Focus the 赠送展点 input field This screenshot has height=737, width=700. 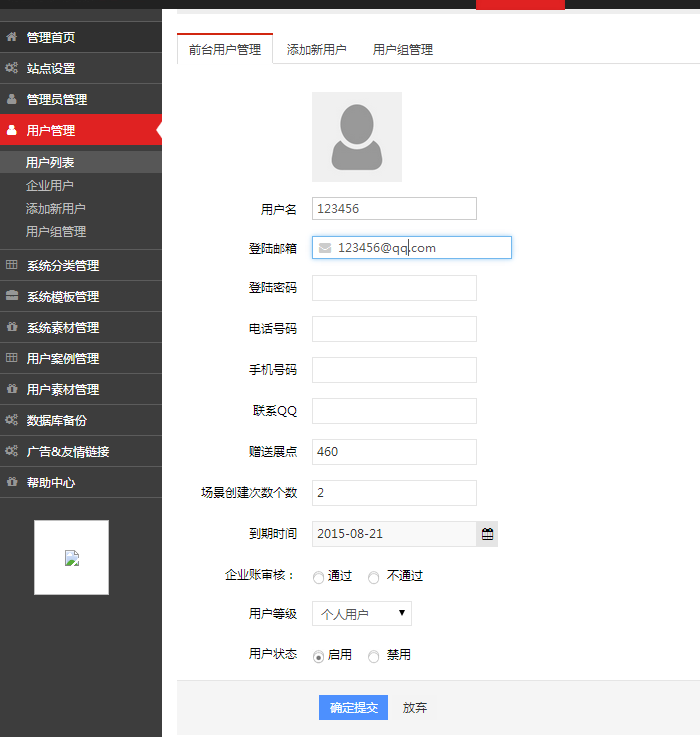(x=394, y=452)
